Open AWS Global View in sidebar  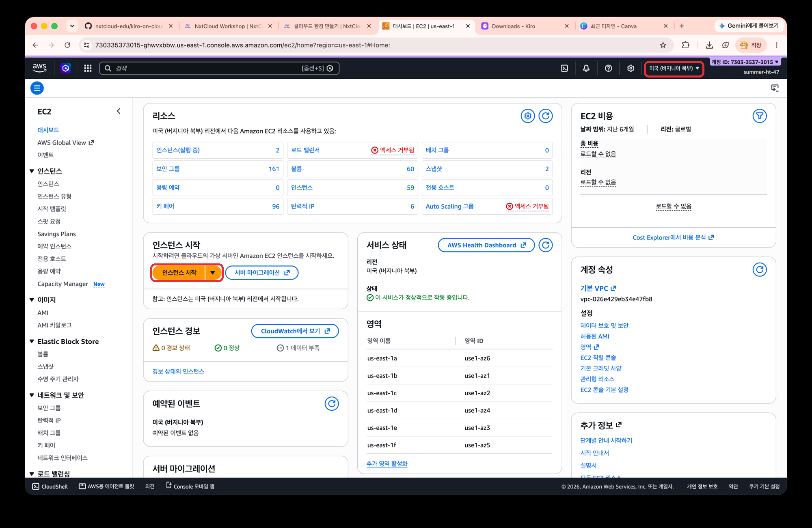tap(66, 142)
